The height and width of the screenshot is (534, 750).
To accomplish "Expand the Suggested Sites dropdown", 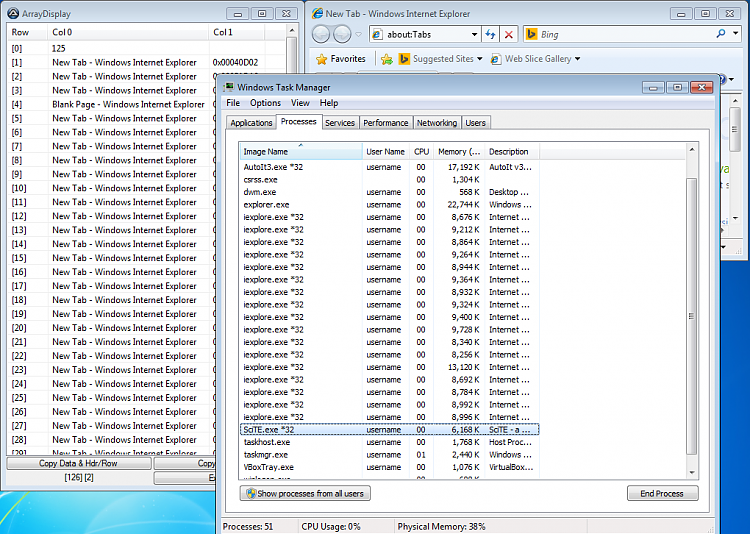I will click(x=480, y=59).
